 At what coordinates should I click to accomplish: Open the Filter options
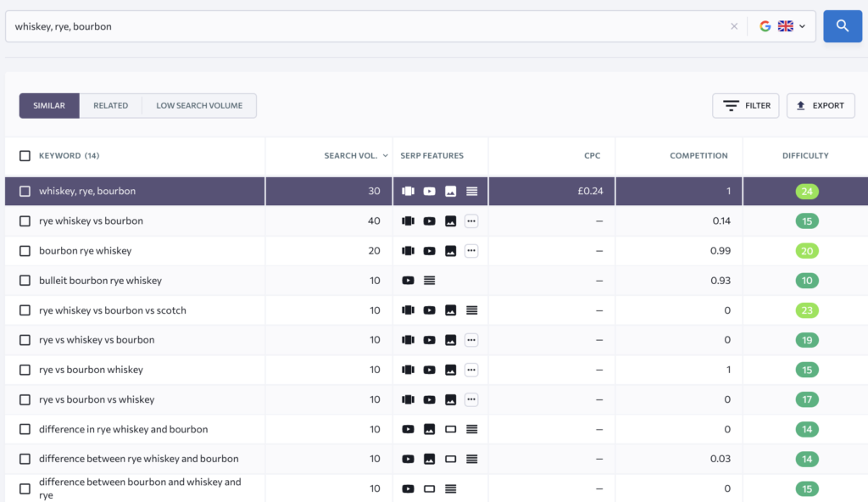746,105
